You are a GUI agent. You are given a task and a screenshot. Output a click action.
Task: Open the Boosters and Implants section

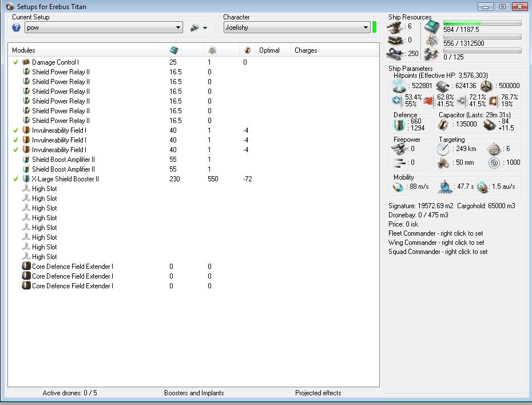pyautogui.click(x=194, y=393)
